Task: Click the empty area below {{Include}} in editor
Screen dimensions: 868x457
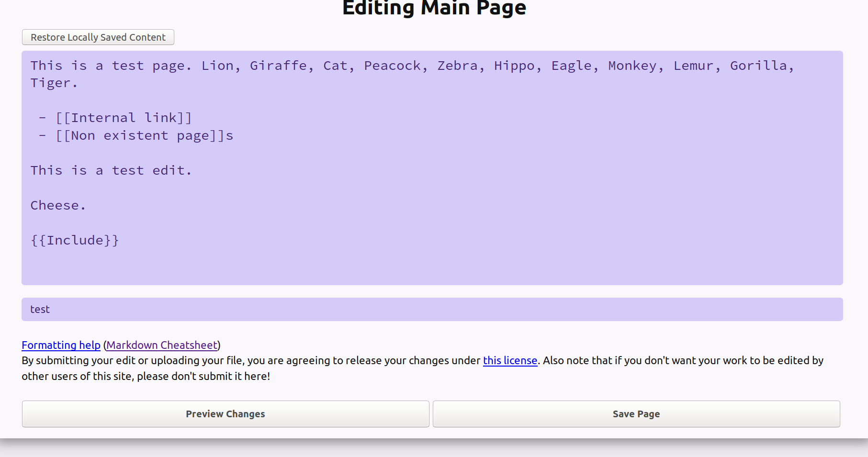Action: (x=432, y=266)
